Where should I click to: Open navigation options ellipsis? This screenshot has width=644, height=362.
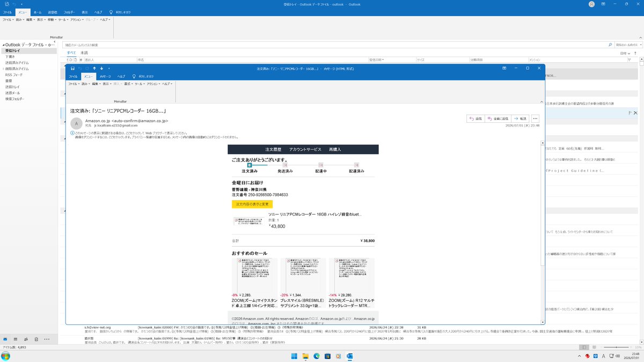[x=47, y=339]
